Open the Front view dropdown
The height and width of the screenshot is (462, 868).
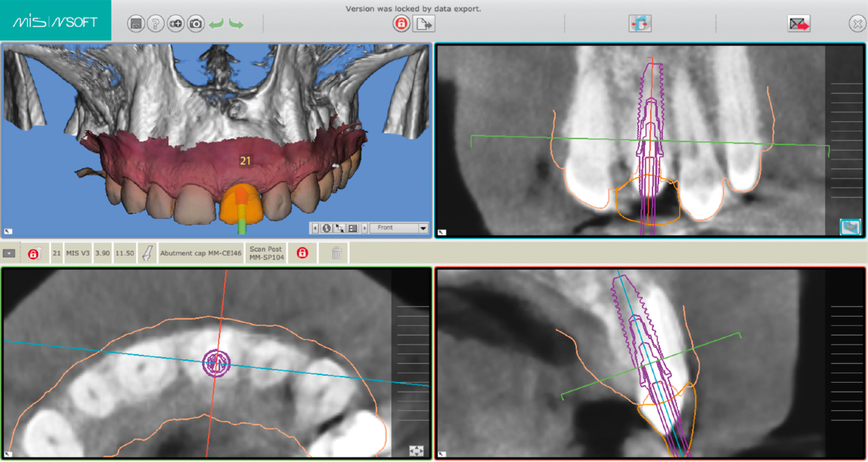click(424, 228)
